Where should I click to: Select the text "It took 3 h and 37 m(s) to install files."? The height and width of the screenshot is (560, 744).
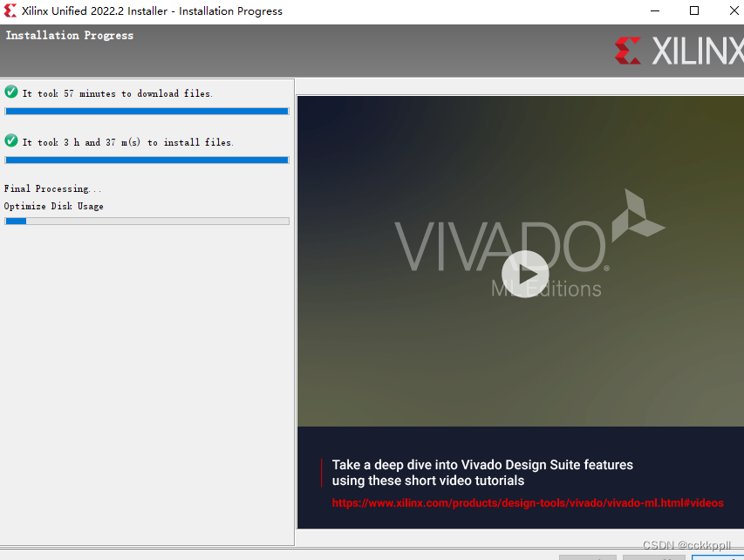click(127, 142)
